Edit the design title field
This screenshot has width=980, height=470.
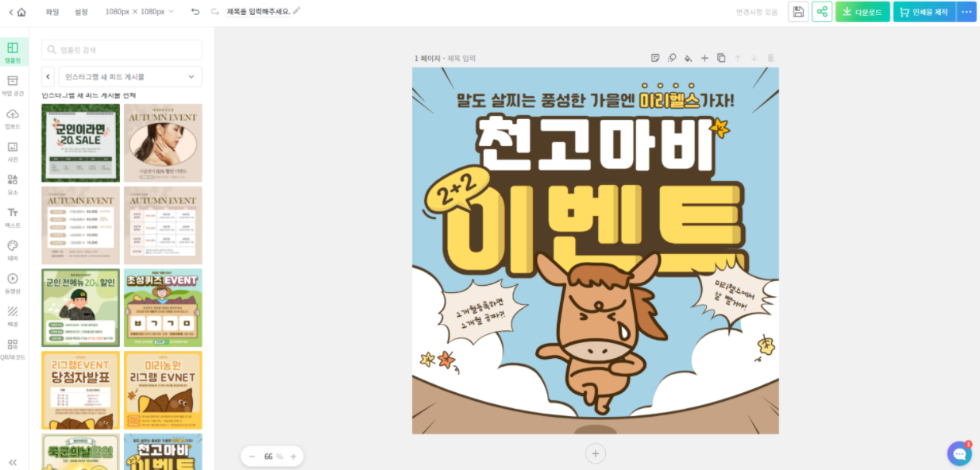pyautogui.click(x=258, y=12)
